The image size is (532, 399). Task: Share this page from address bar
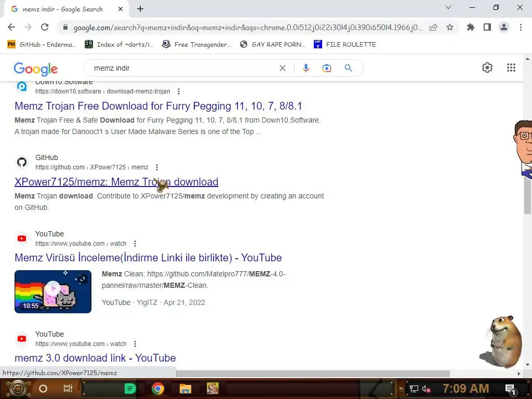433,27
